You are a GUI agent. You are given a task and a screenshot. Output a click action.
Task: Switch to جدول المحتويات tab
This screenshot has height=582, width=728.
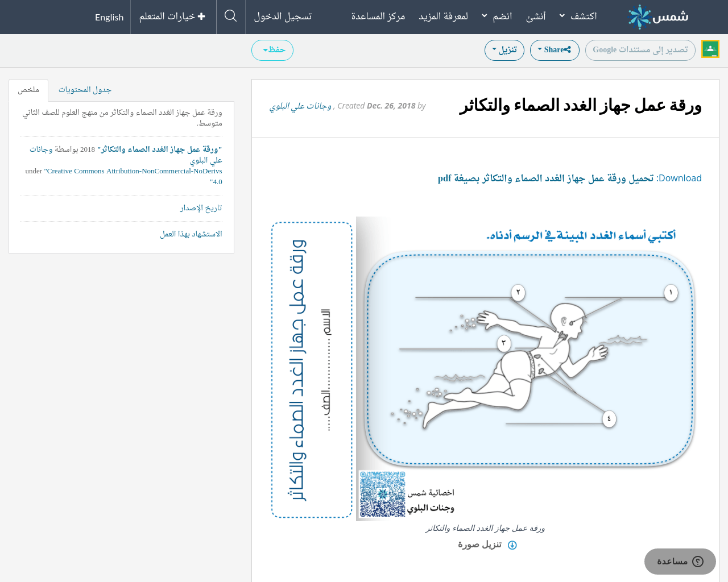pyautogui.click(x=85, y=90)
